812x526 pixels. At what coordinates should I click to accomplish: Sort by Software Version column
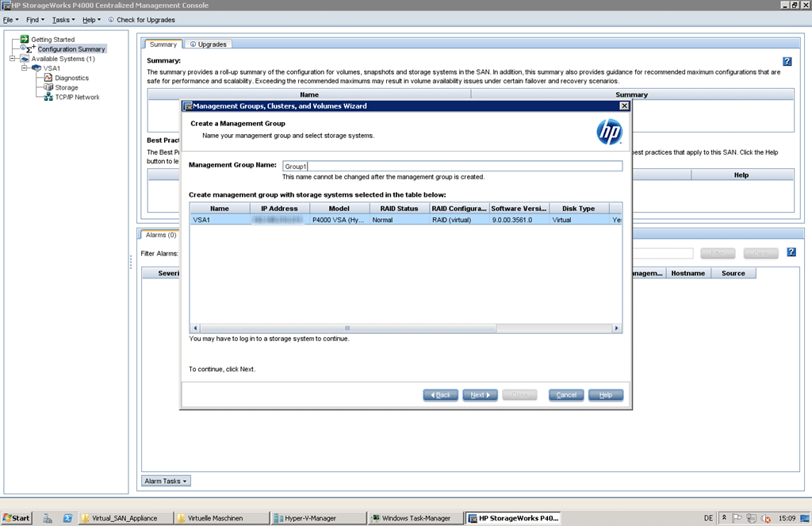[519, 209]
